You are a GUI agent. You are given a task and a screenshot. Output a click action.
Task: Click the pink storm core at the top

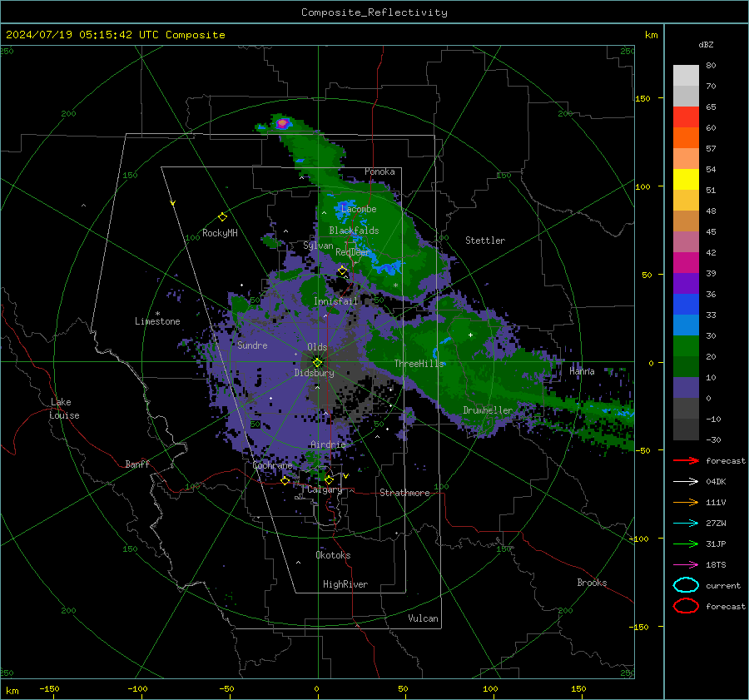(x=283, y=123)
